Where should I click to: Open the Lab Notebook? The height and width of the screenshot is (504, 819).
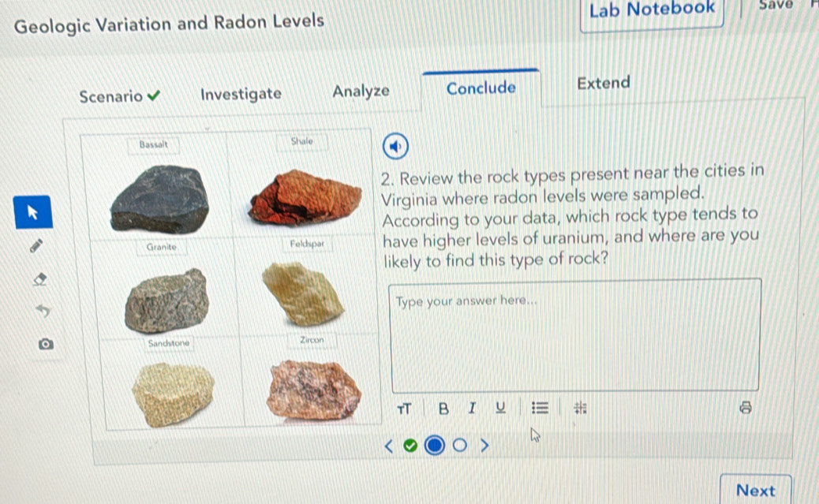(x=652, y=10)
